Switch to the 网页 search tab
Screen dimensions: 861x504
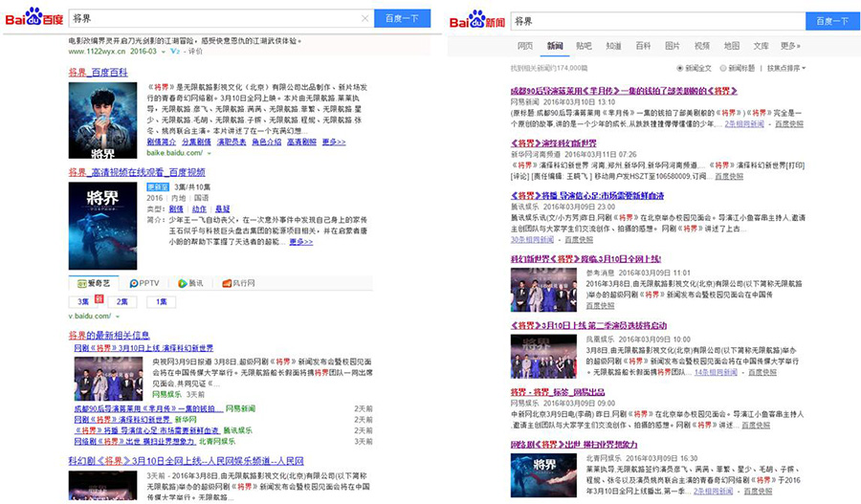pos(524,45)
